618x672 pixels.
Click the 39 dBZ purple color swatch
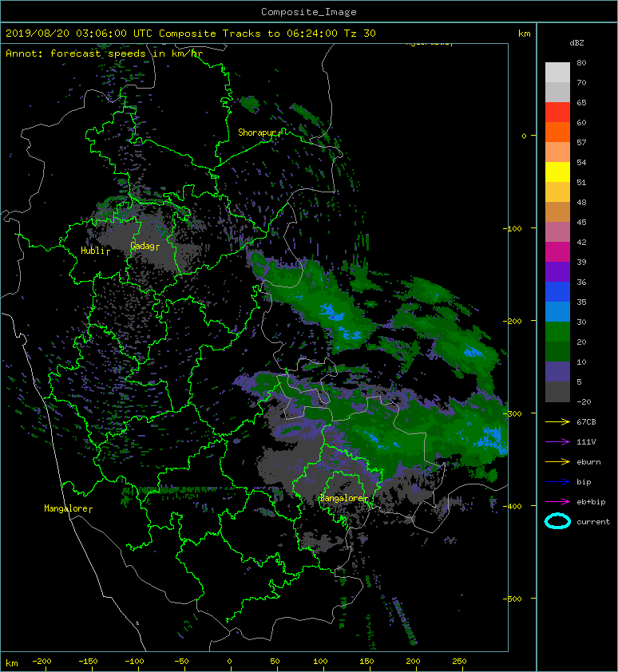click(x=557, y=271)
